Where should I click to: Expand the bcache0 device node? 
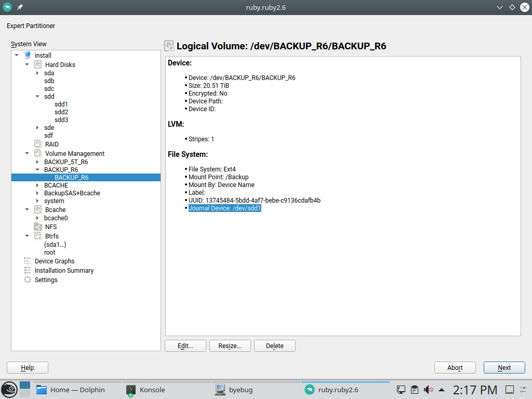coord(37,218)
